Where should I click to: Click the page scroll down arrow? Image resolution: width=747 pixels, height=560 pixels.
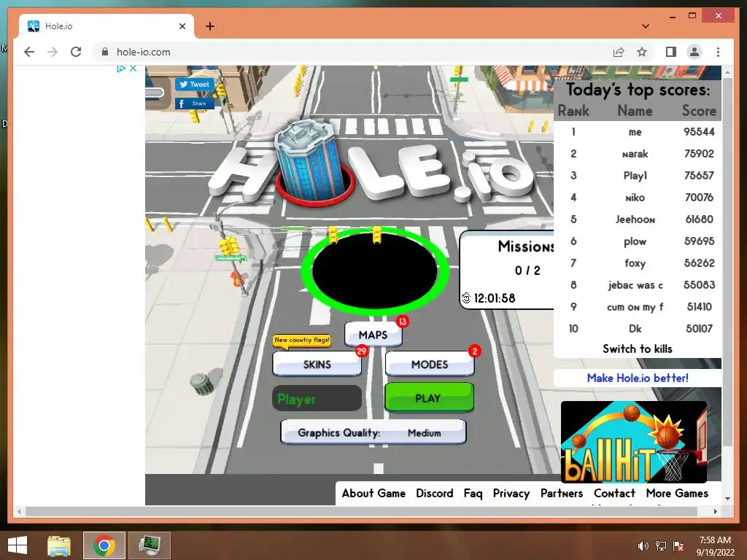727,499
